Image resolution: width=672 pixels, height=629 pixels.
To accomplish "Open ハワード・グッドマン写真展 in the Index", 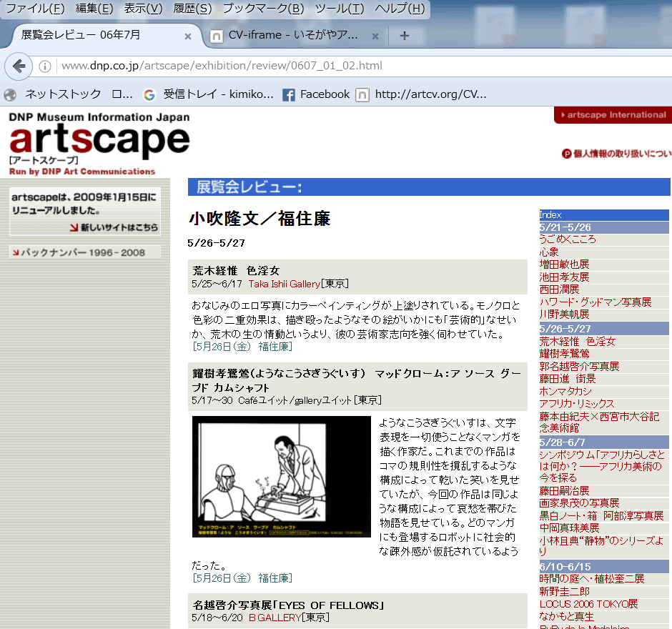I will tap(596, 302).
